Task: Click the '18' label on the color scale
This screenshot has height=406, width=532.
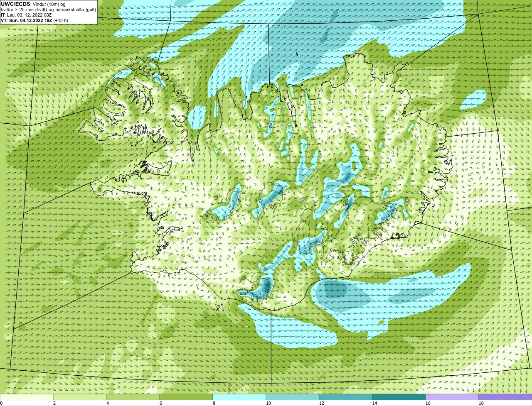Action: click(481, 403)
